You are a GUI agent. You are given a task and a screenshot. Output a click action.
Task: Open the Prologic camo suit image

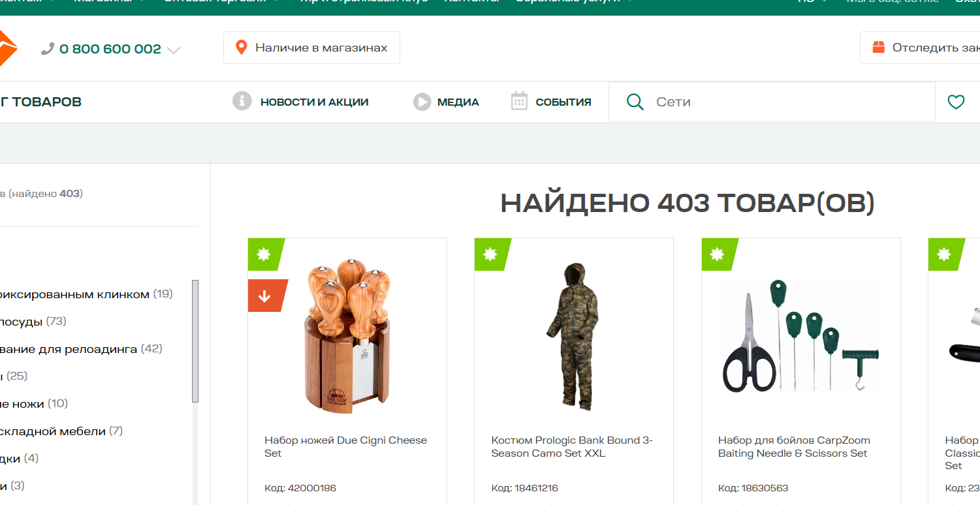point(572,336)
